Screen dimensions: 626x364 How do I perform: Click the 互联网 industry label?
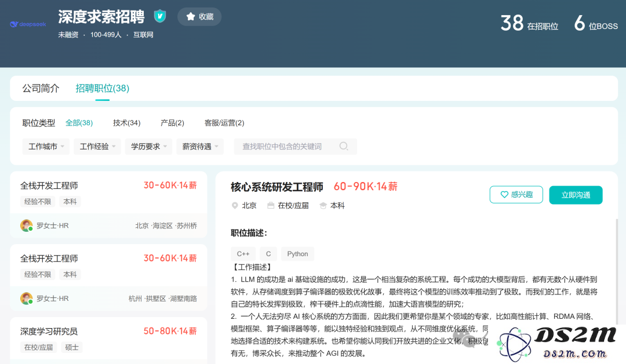[x=143, y=35]
